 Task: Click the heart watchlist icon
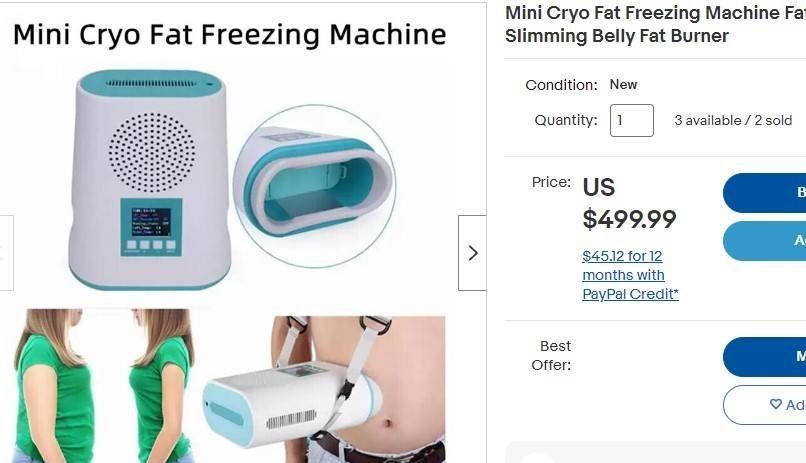[776, 404]
